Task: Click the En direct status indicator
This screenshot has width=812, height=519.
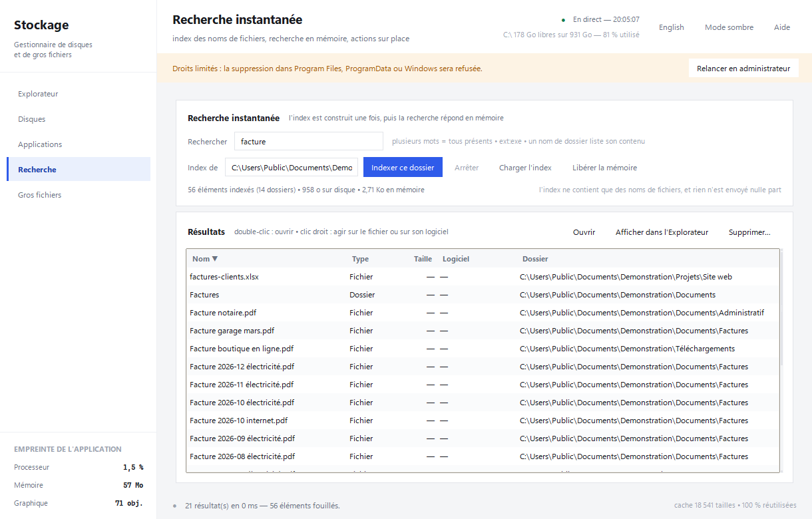Action: pyautogui.click(x=600, y=19)
